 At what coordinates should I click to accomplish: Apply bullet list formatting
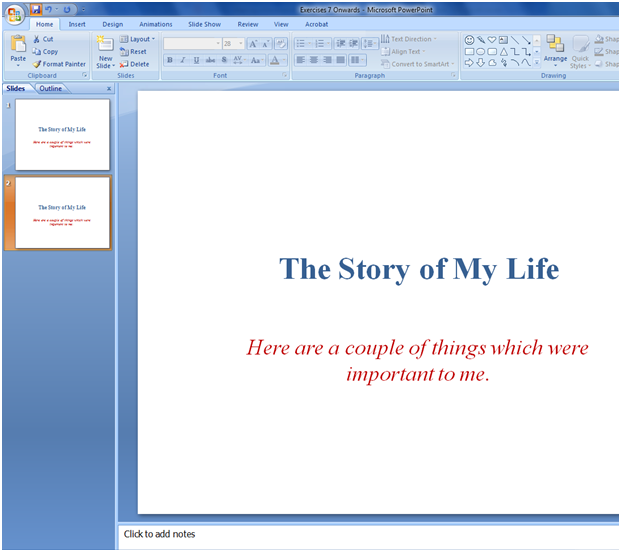pyautogui.click(x=301, y=44)
